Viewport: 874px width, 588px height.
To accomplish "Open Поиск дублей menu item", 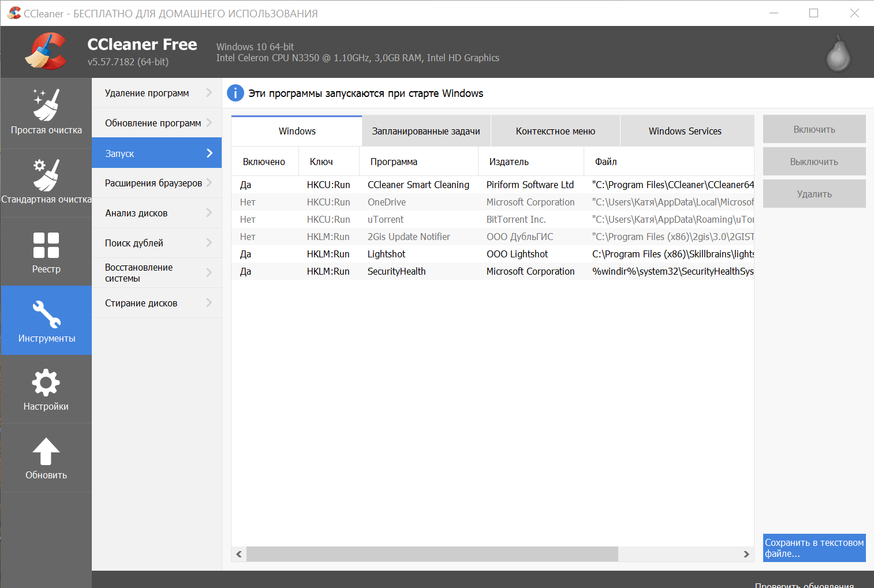I will 156,243.
